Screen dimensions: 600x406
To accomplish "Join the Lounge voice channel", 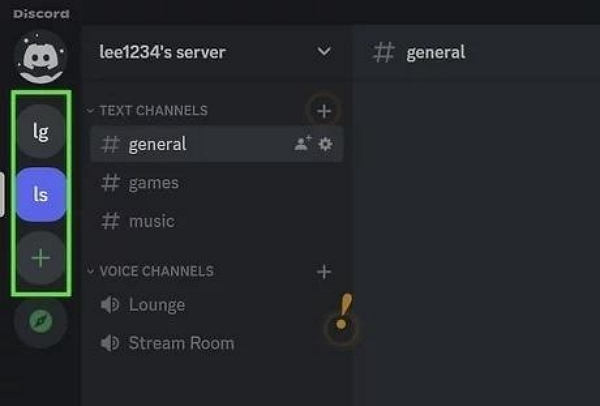I will pos(156,305).
